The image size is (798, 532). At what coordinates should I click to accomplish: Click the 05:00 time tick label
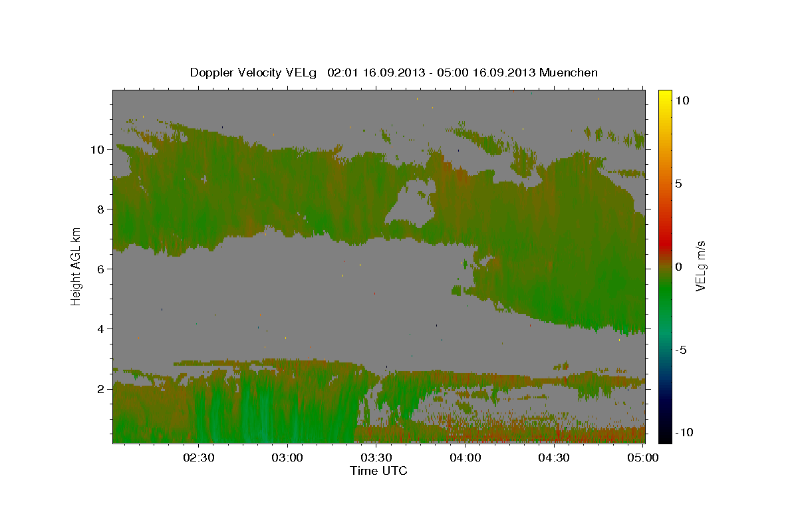pos(642,458)
